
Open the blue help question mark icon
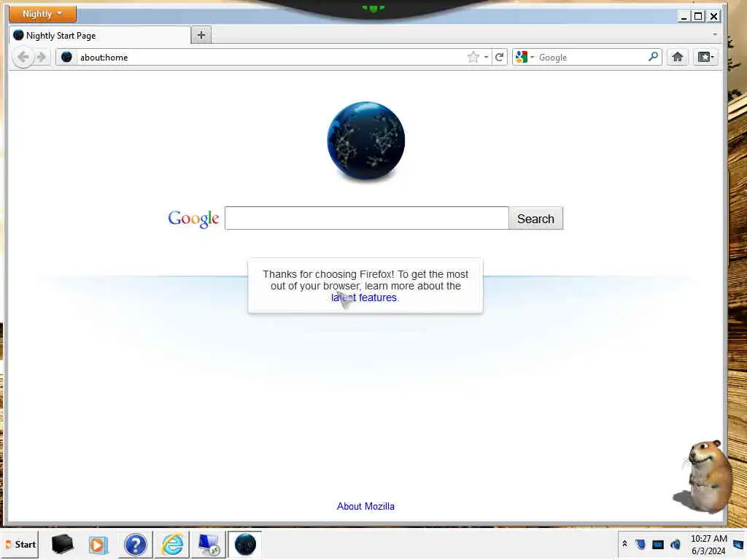pyautogui.click(x=135, y=544)
